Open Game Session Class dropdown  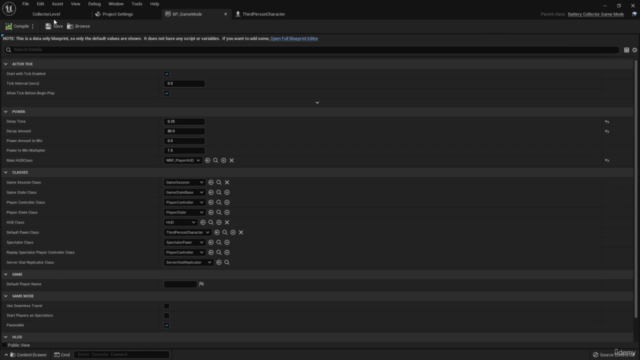pos(184,182)
